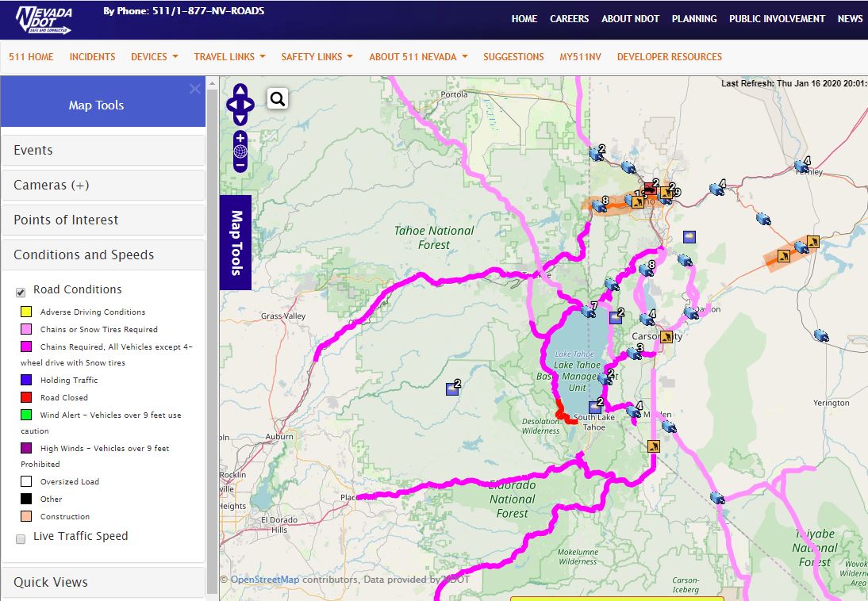Click the camera icon near Fernley
Viewport: 868px width, 601px height.
(801, 166)
